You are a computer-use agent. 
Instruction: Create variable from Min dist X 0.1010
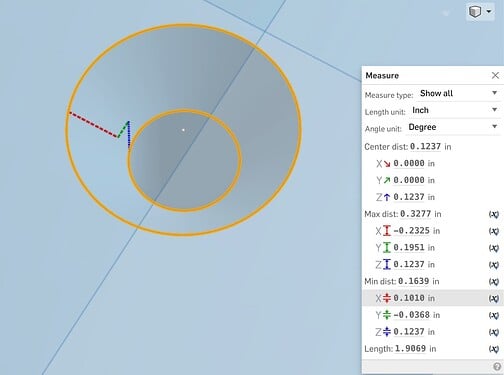(494, 298)
